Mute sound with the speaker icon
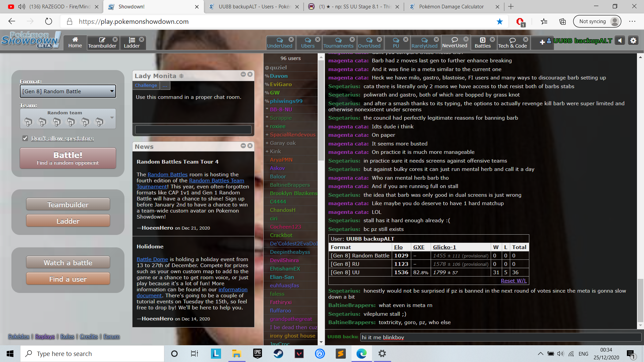This screenshot has width=644, height=362. (620, 41)
